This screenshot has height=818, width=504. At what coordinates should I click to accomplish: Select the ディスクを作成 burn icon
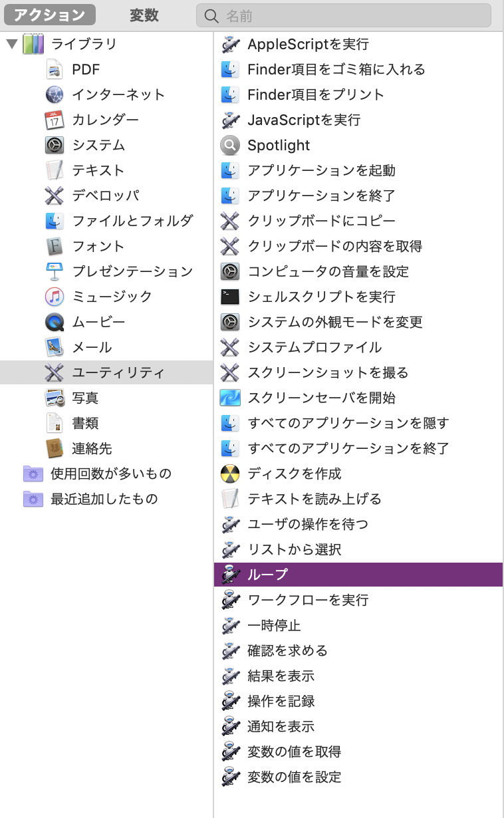point(230,474)
